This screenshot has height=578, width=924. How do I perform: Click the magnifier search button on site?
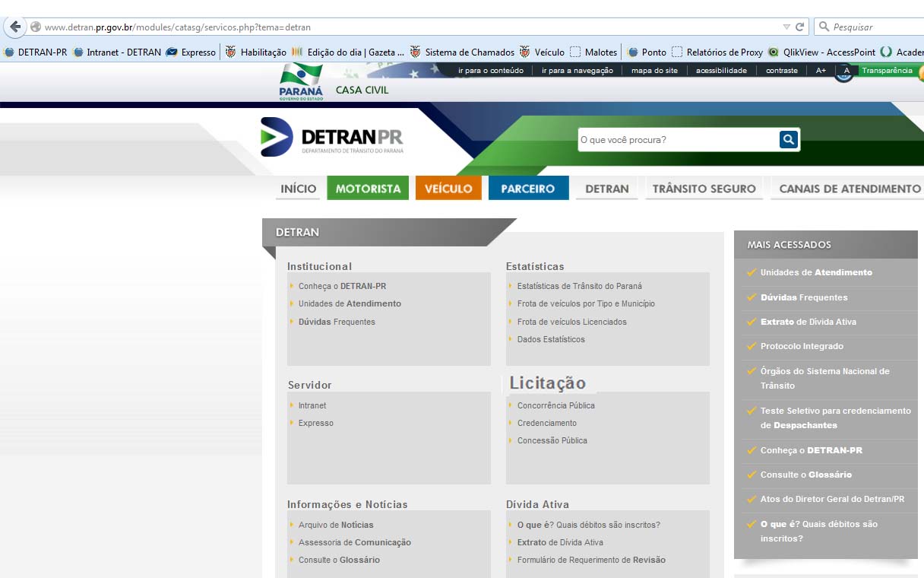[788, 139]
